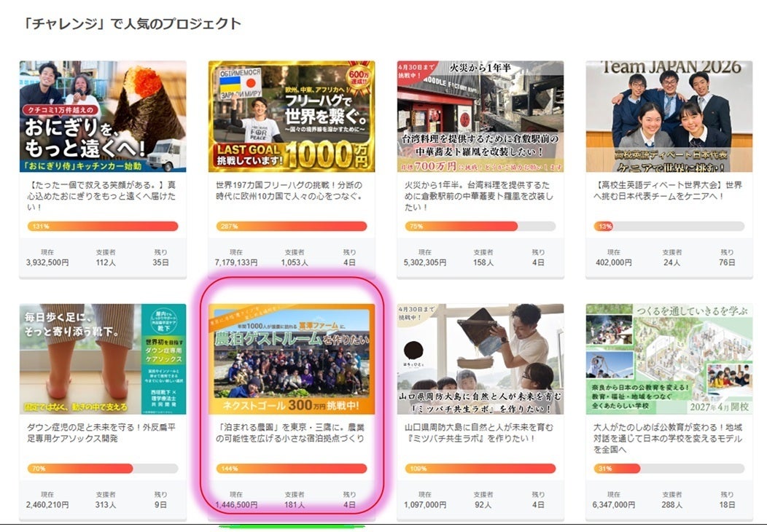Viewport: 767px width, 532px height.
Task: Click the free hug 1000万円 project image
Action: pos(292,117)
